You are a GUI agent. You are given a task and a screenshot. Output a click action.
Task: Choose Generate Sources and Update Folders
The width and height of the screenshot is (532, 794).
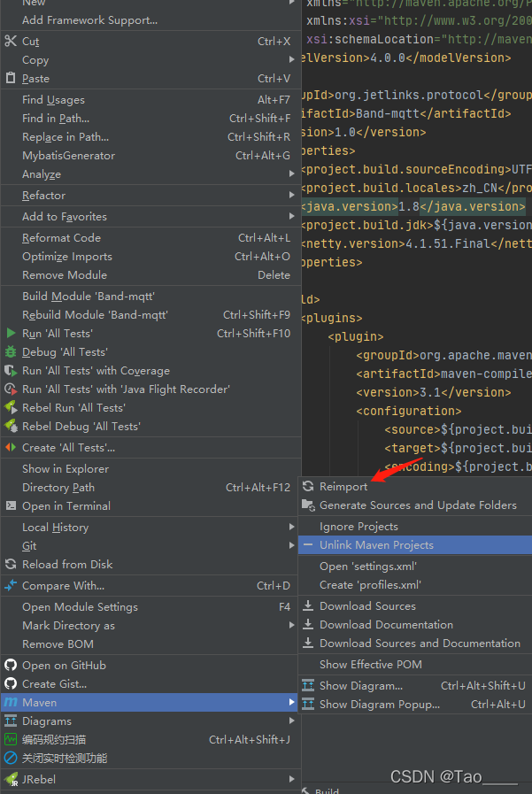(x=418, y=505)
